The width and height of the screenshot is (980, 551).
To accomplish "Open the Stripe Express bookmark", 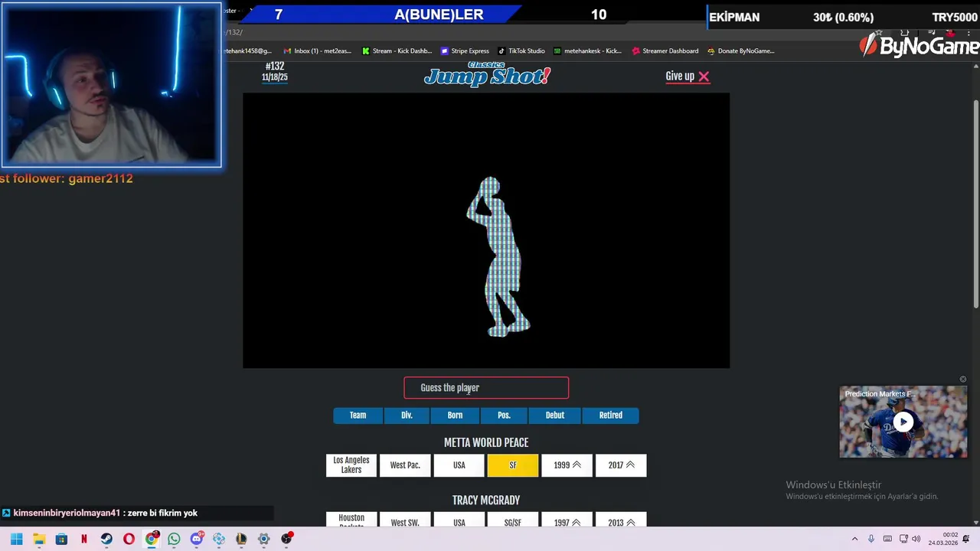I will (465, 51).
